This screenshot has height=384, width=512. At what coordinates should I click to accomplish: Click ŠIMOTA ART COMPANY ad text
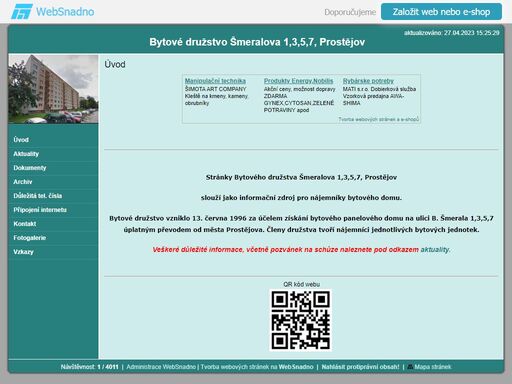tap(215, 89)
